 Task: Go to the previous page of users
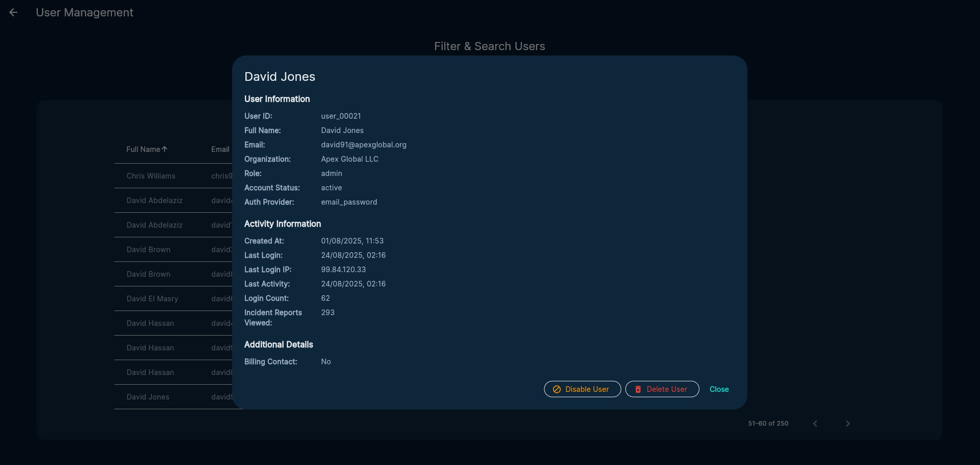click(815, 424)
